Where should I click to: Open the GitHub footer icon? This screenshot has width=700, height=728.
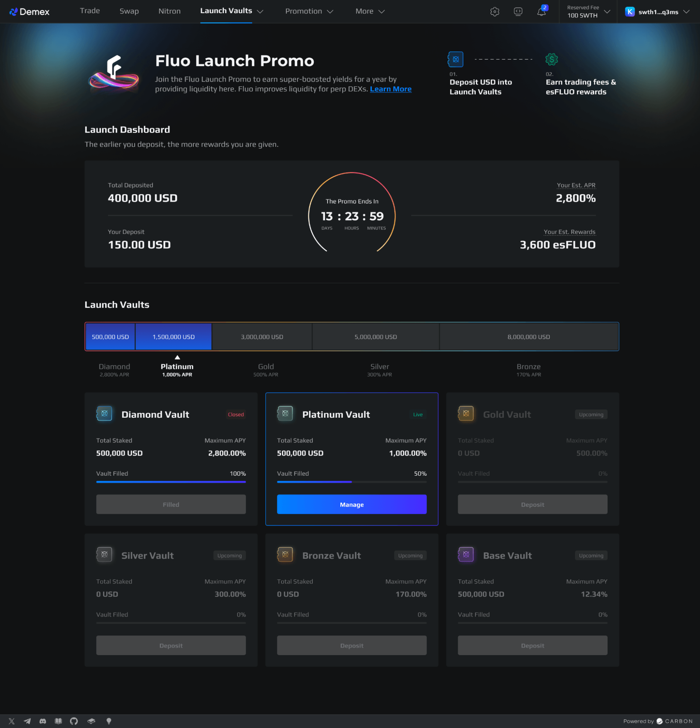74,721
